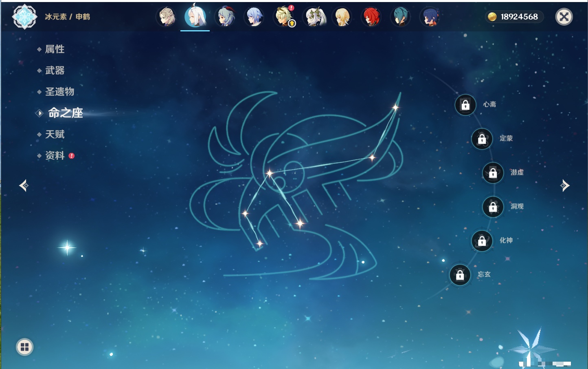
Task: Open the 属性 attributes menu
Action: 55,49
